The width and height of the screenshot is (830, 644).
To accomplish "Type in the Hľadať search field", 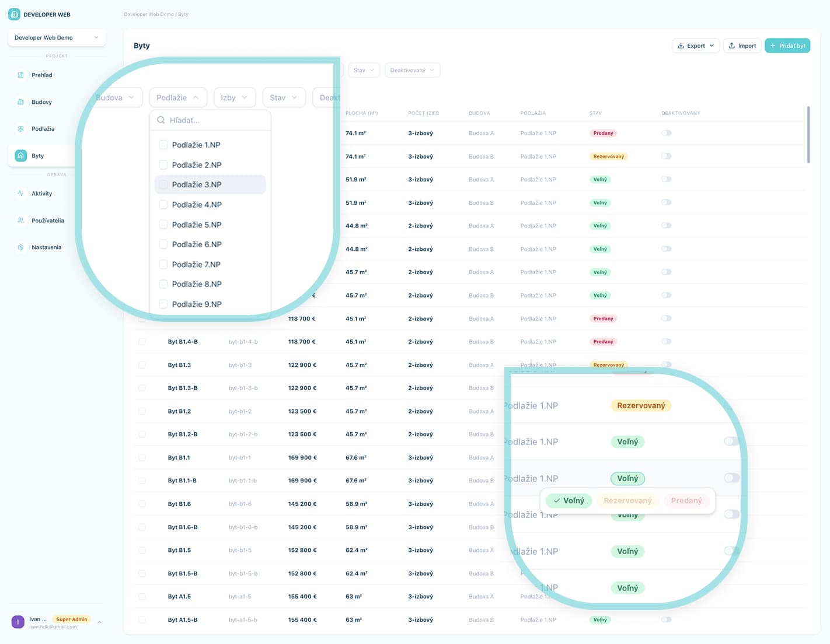I will (216, 120).
